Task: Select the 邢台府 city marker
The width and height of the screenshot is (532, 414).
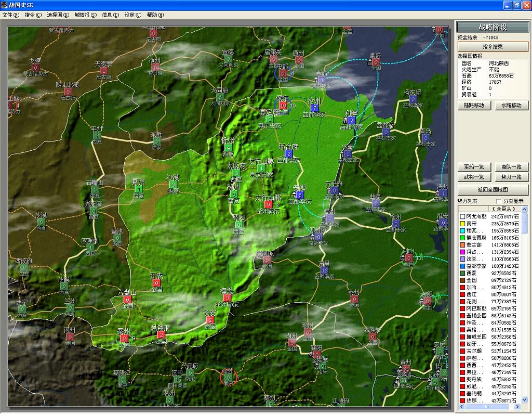Action: (x=289, y=154)
